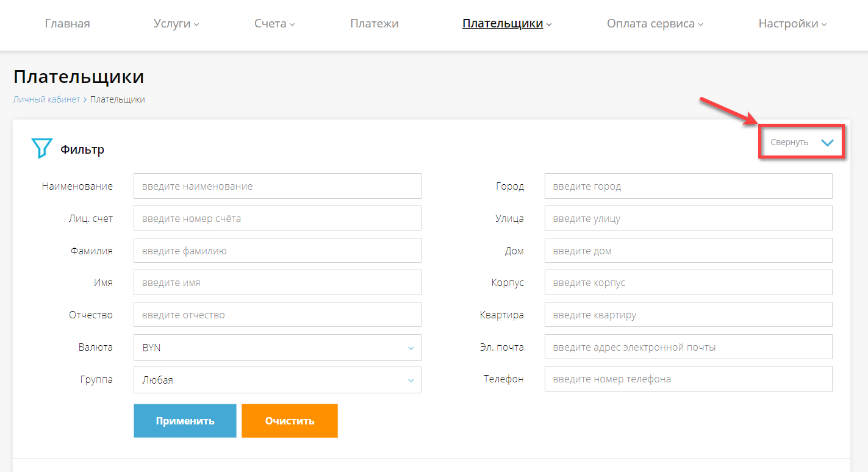Go to the Платежи menu item
The height and width of the screenshot is (472, 868).
(x=375, y=24)
